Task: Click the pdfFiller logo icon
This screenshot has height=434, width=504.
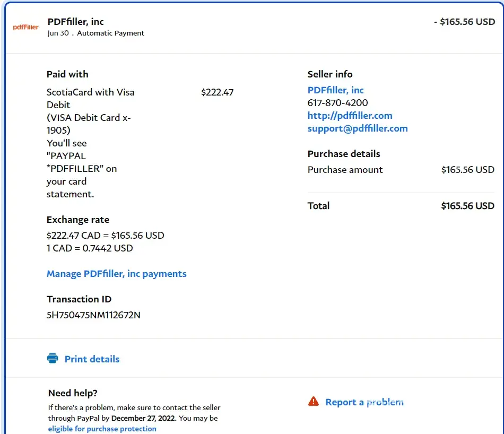Action: pos(25,27)
